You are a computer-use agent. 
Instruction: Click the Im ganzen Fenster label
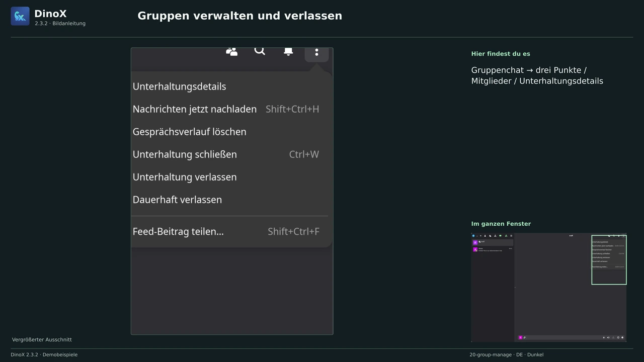(501, 224)
